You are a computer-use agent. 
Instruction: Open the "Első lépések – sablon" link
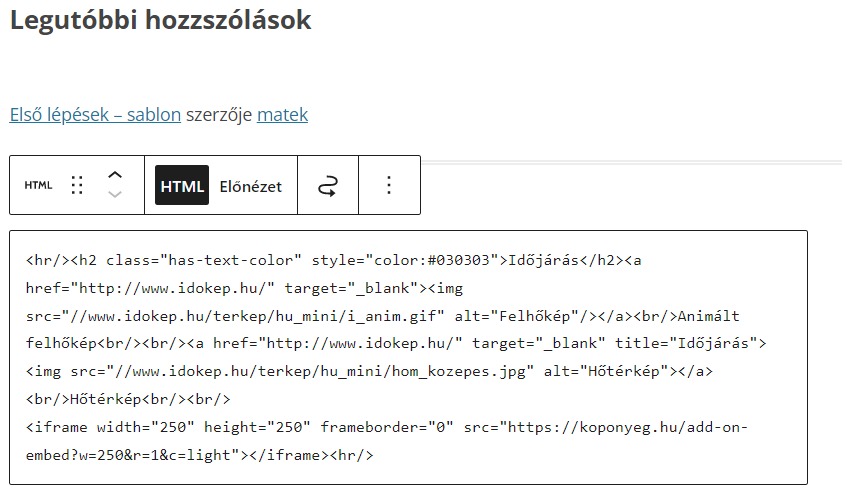[x=95, y=115]
